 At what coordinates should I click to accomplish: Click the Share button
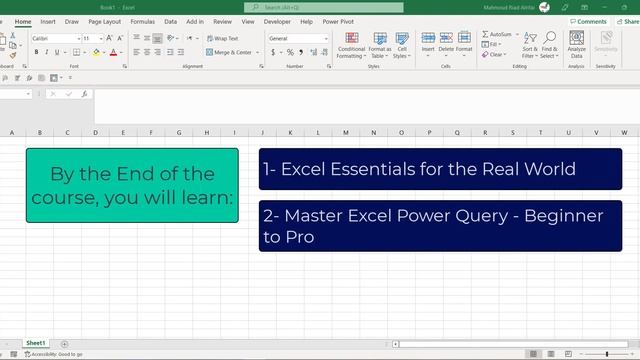pos(627,22)
